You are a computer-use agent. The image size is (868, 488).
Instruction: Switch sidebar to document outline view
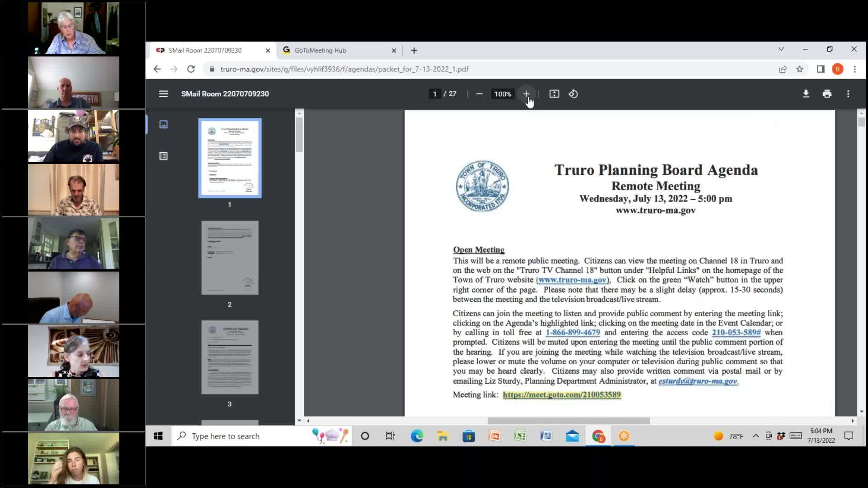(163, 155)
